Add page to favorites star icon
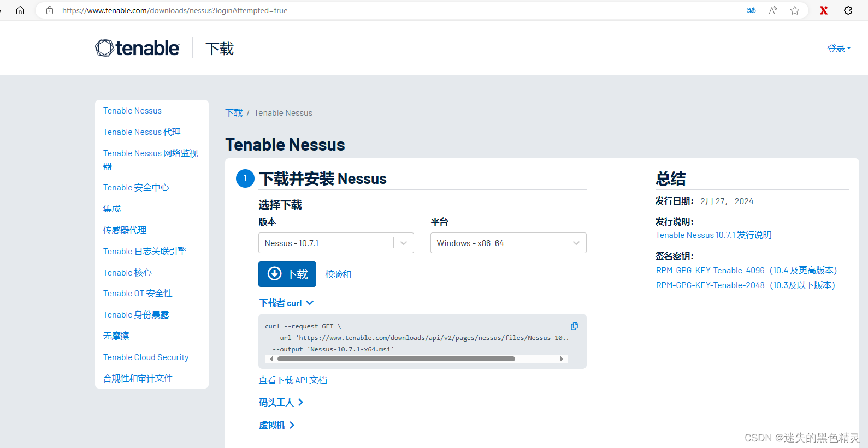Viewport: 868px width, 448px height. (795, 10)
